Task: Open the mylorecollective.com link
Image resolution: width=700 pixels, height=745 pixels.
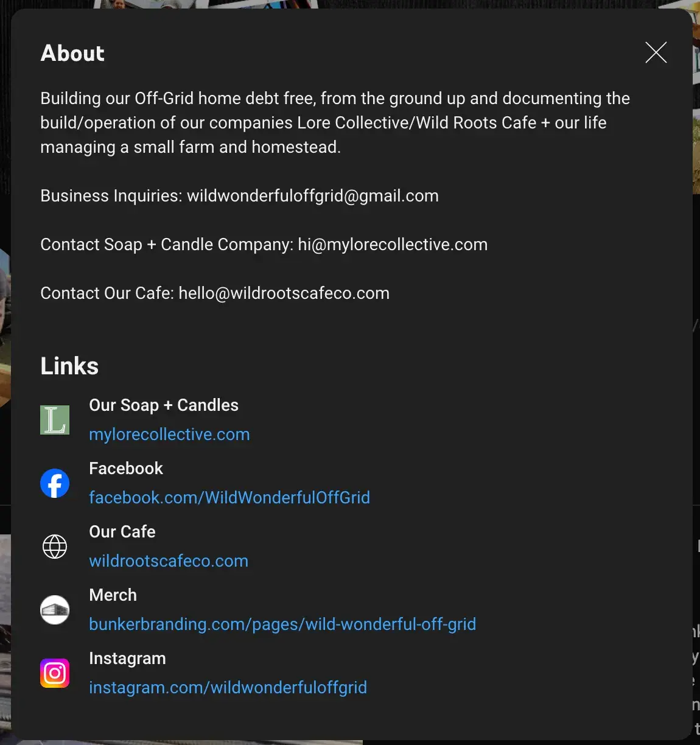Action: [x=169, y=435]
